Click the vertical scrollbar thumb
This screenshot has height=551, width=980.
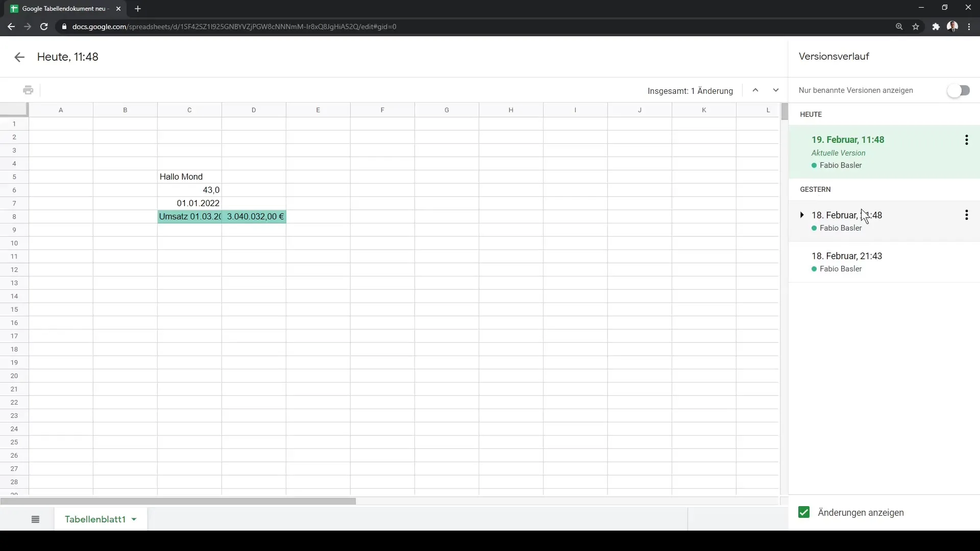tap(785, 111)
